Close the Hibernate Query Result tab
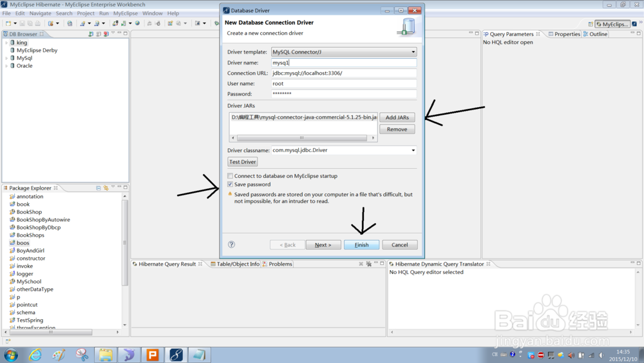 [200, 264]
